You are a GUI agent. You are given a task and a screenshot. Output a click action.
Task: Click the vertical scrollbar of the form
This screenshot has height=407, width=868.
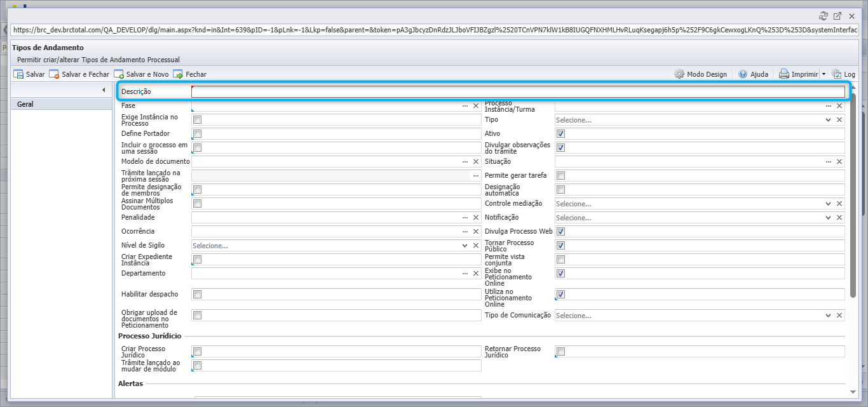(x=853, y=196)
